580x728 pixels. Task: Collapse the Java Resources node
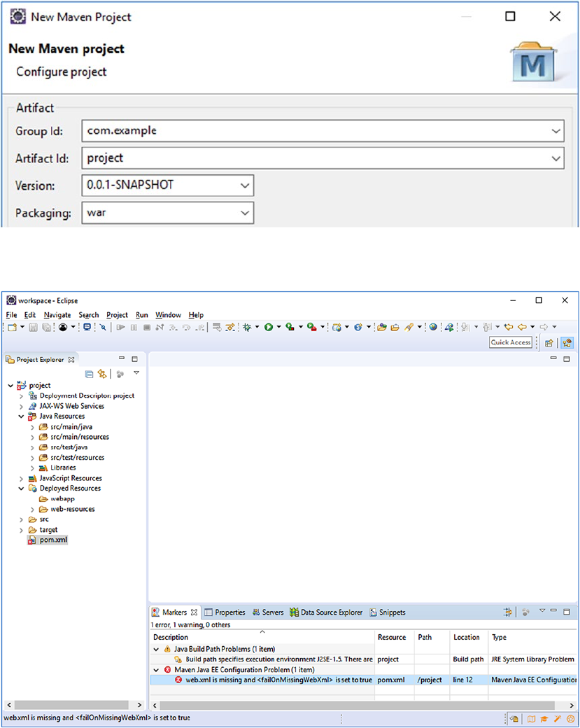[x=22, y=416]
